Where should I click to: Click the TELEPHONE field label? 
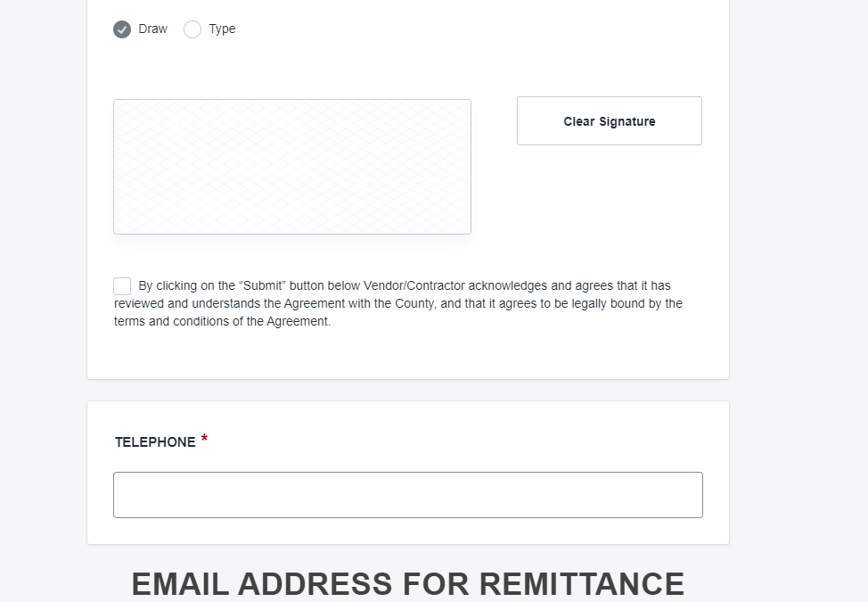155,442
